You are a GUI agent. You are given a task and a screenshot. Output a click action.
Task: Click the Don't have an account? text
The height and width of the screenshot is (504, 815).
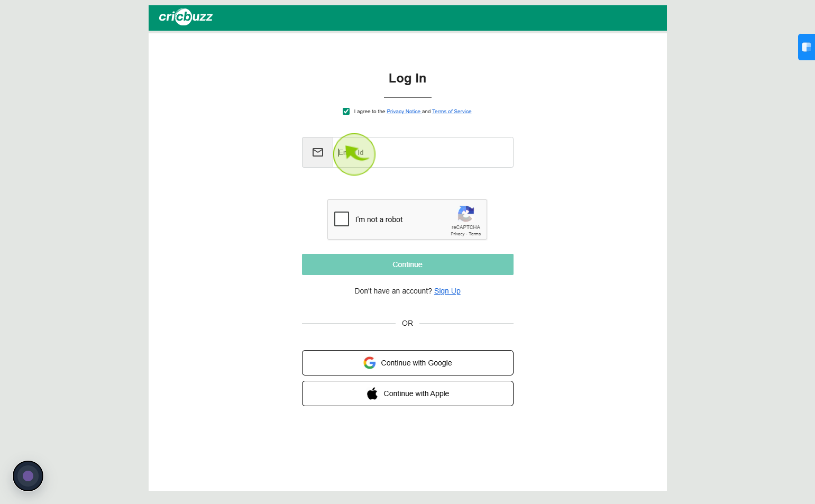[393, 291]
